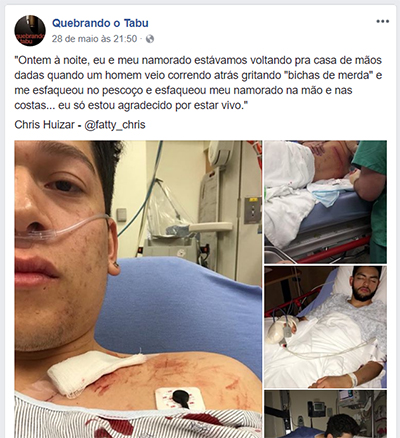Image resolution: width=400 pixels, height=438 pixels.
Task: Click the word 'Tabu' in the page title
Action: tap(136, 23)
